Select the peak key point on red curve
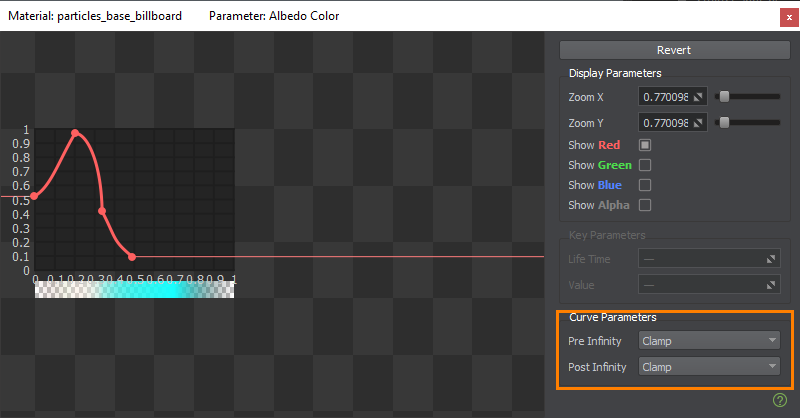This screenshot has width=800, height=418. pos(75,133)
